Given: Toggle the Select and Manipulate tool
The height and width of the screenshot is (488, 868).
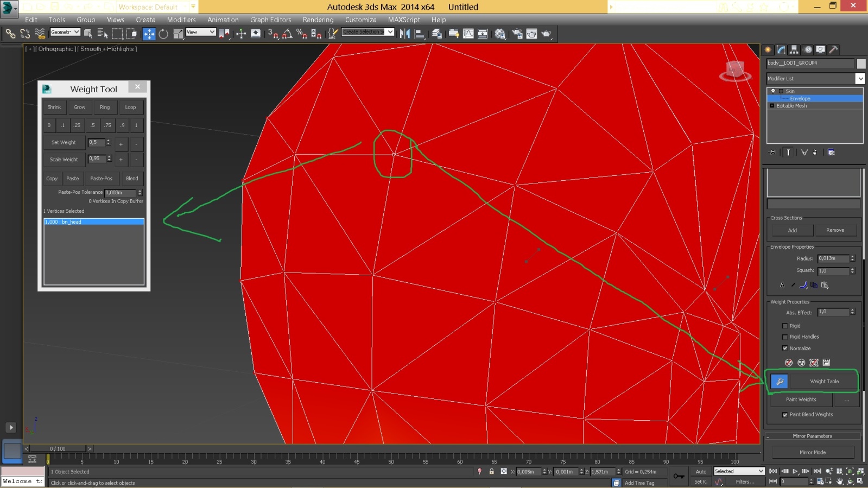Looking at the screenshot, I should pyautogui.click(x=241, y=34).
